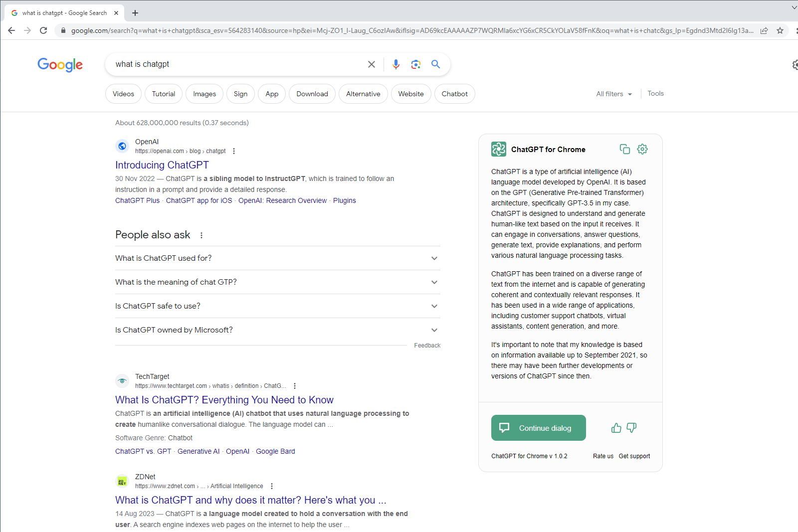Give thumbs up to the ChatGPT answer

616,428
